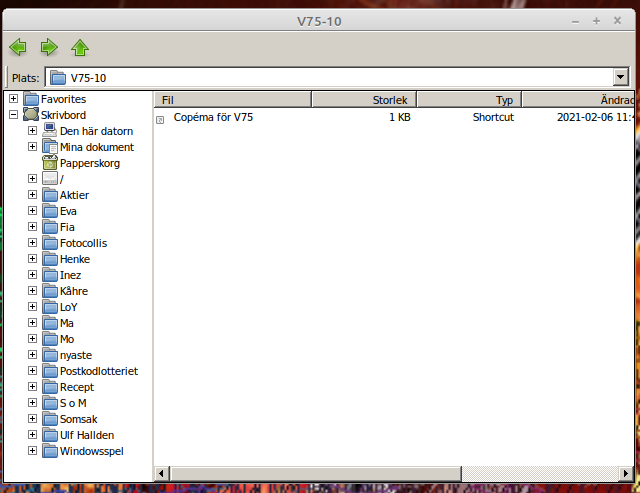Click the Plats path input field
640x493 pixels.
(x=330, y=78)
